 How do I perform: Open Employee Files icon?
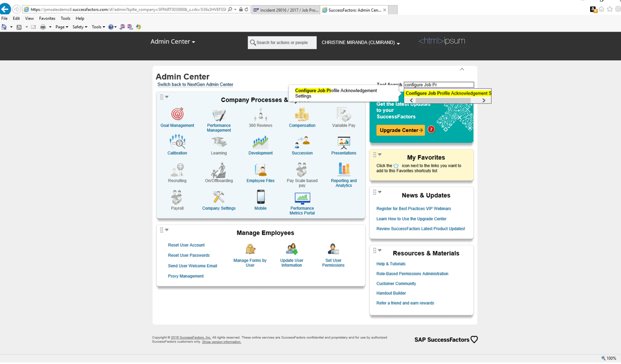point(260,170)
